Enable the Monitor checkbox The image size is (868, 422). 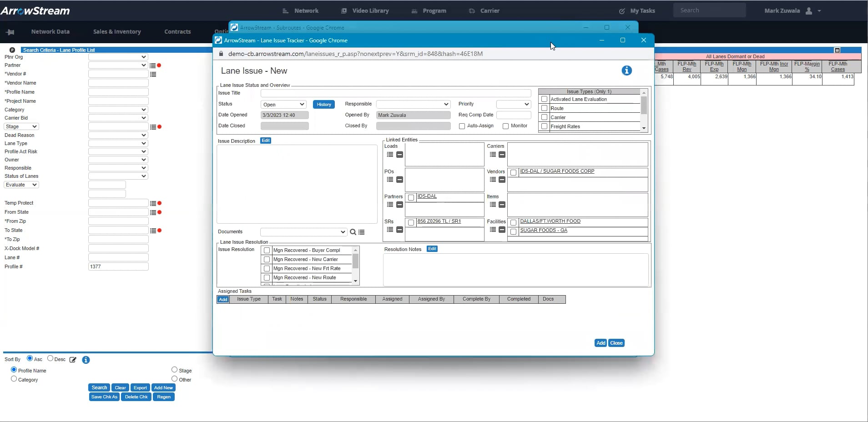505,126
